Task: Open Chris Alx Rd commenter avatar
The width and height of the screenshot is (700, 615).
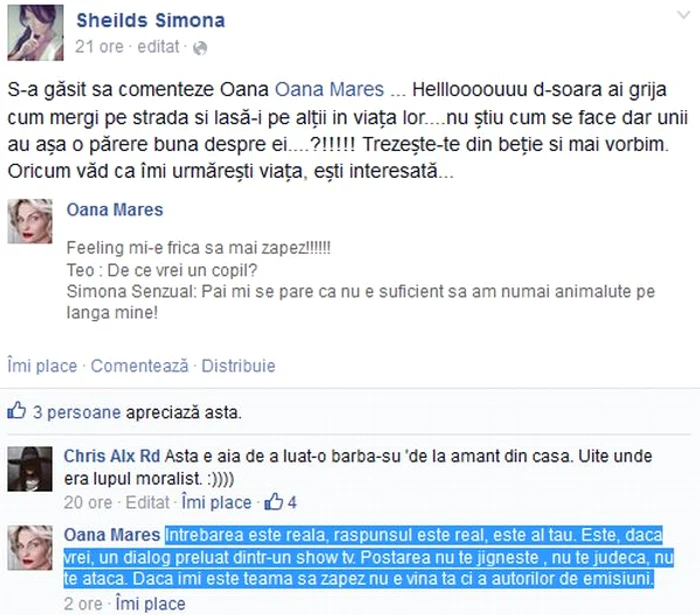Action: 30,469
